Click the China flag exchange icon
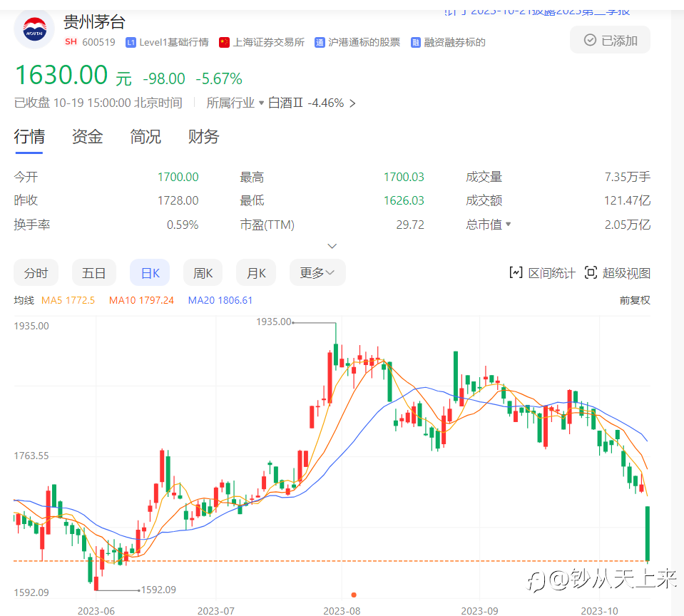 tap(224, 42)
